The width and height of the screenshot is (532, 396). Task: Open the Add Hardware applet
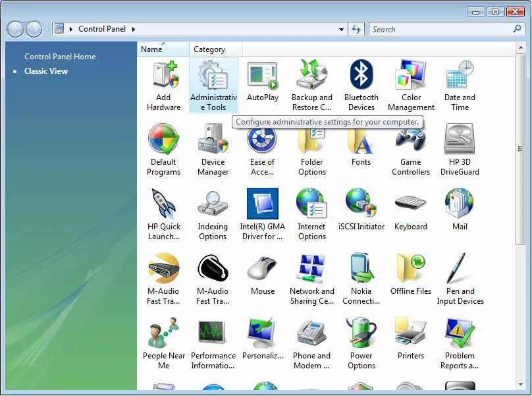163,85
